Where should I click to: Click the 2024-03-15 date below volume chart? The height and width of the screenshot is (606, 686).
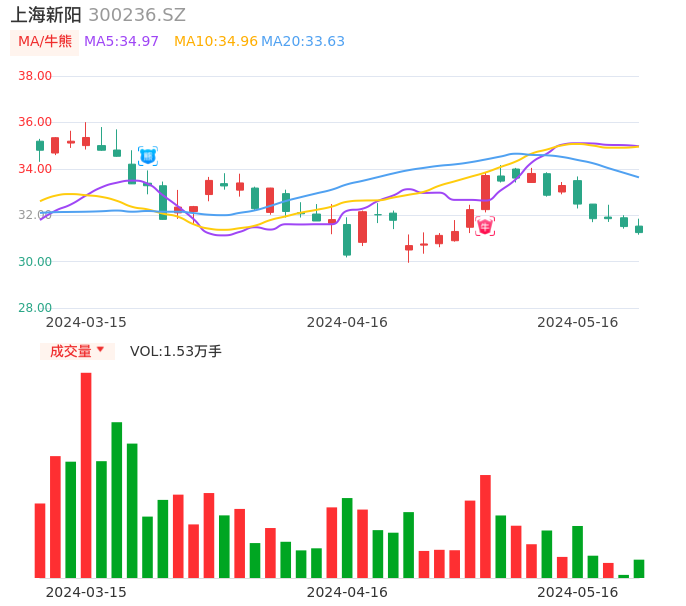point(86,592)
